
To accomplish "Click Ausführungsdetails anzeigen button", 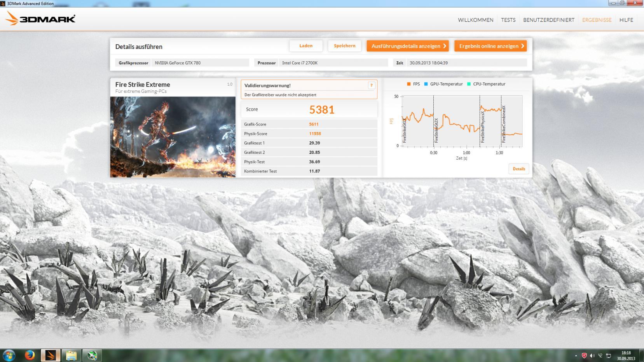I will pyautogui.click(x=407, y=46).
